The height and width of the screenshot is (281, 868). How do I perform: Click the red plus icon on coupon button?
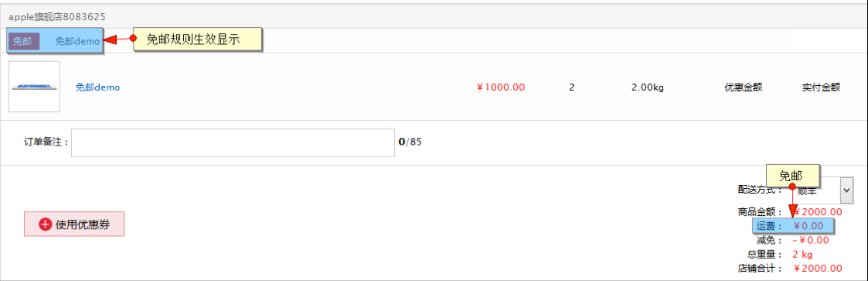point(45,224)
